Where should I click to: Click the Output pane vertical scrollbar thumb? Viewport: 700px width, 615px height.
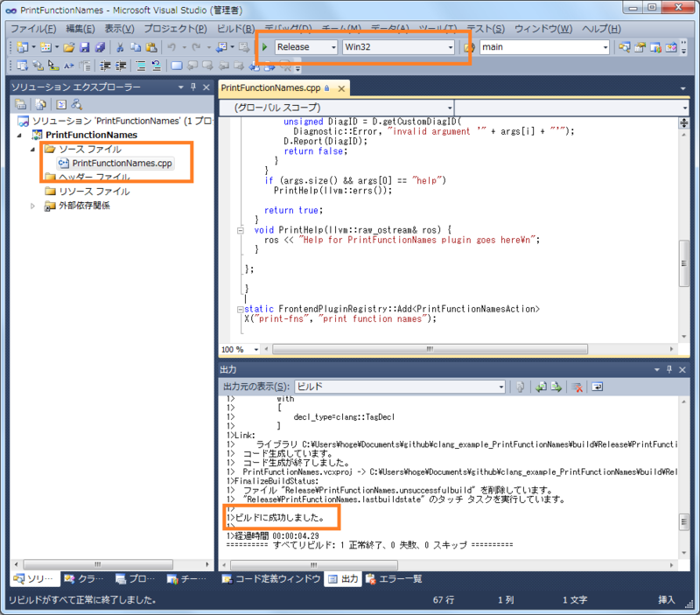[x=683, y=522]
